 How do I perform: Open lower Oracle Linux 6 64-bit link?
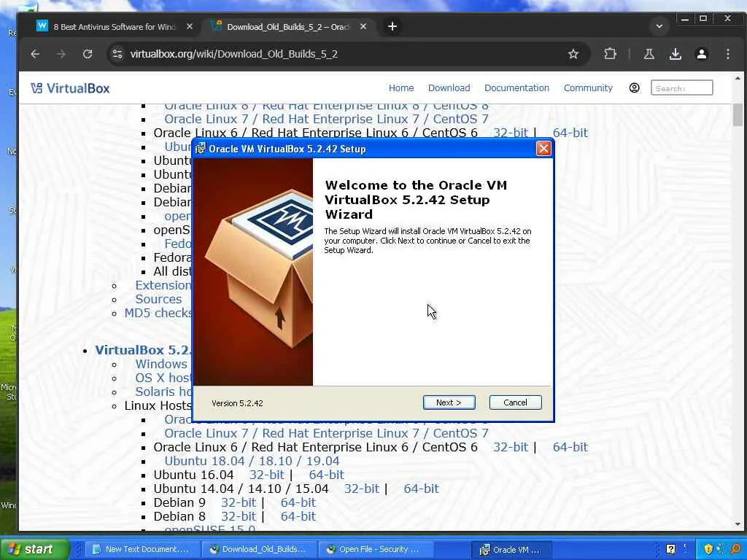pyautogui.click(x=570, y=447)
